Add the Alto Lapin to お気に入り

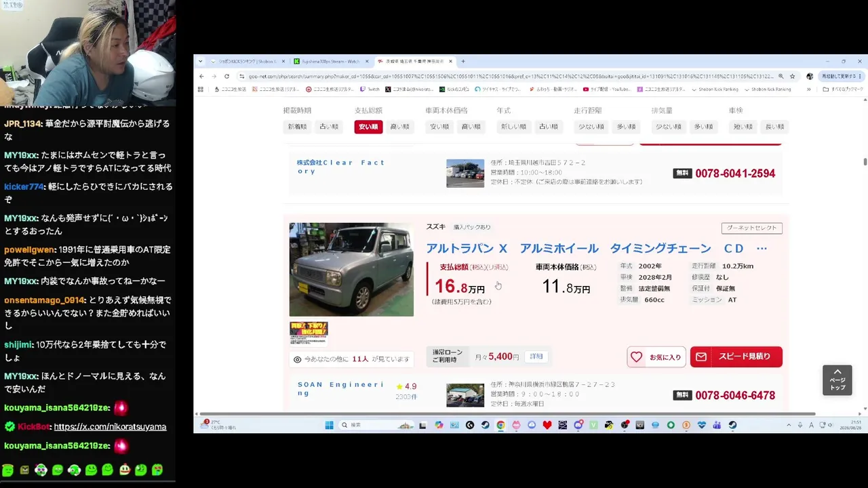pos(656,357)
